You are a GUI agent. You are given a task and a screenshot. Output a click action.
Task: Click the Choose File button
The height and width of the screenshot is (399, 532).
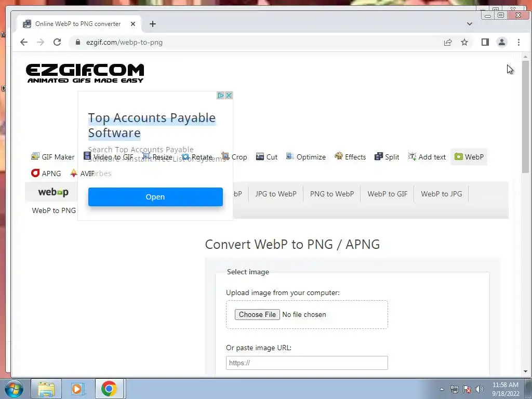(257, 314)
